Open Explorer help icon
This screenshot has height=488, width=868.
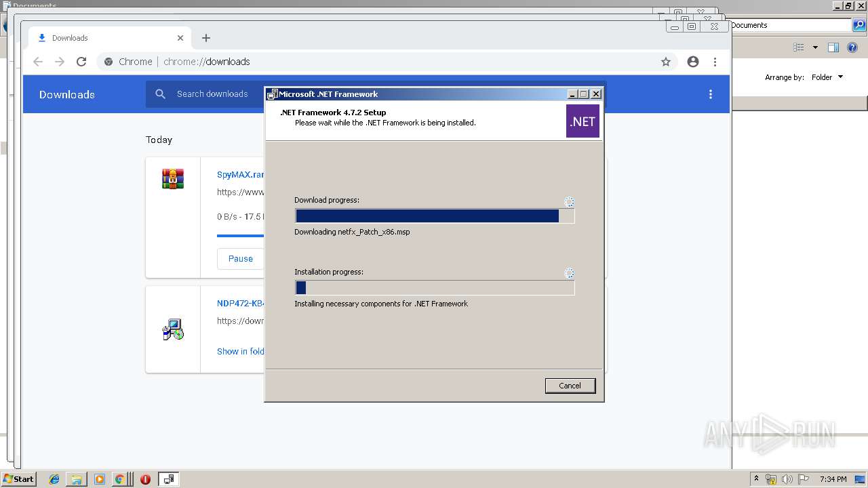coord(852,47)
